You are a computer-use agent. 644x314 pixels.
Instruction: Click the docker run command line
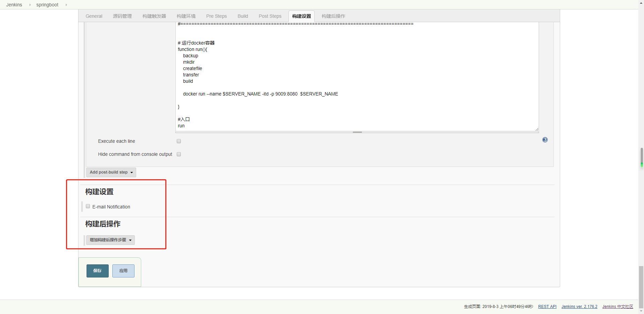point(260,94)
